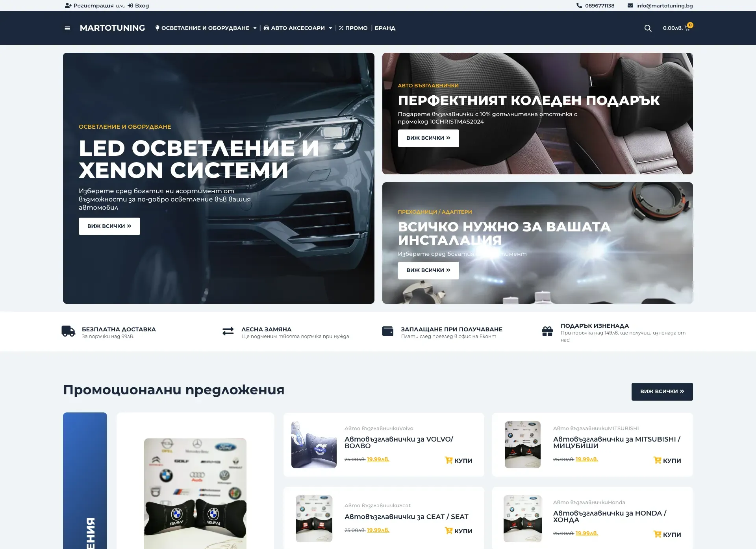756x549 pixels.
Task: Open the Промо menu item
Action: point(353,28)
